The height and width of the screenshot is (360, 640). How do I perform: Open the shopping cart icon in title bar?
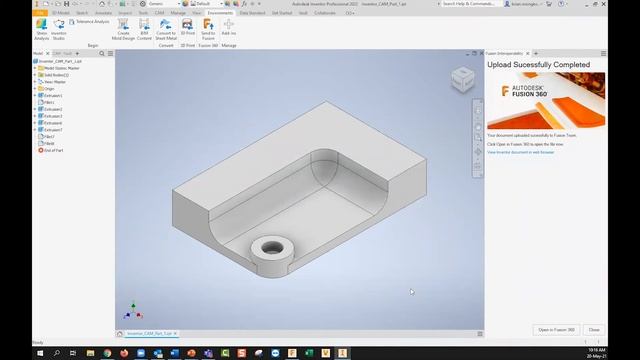tap(549, 4)
